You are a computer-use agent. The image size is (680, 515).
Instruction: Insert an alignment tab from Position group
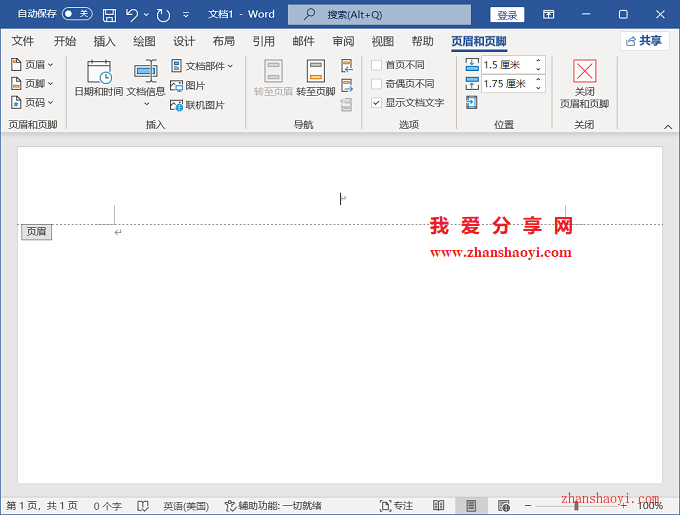[x=471, y=103]
